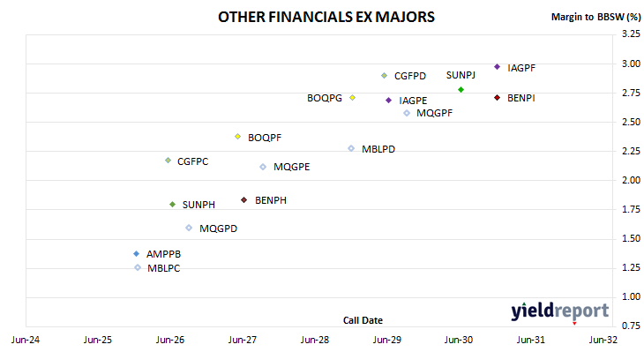Select the MQGPF data label
The width and height of the screenshot is (644, 352).
pyautogui.click(x=434, y=113)
